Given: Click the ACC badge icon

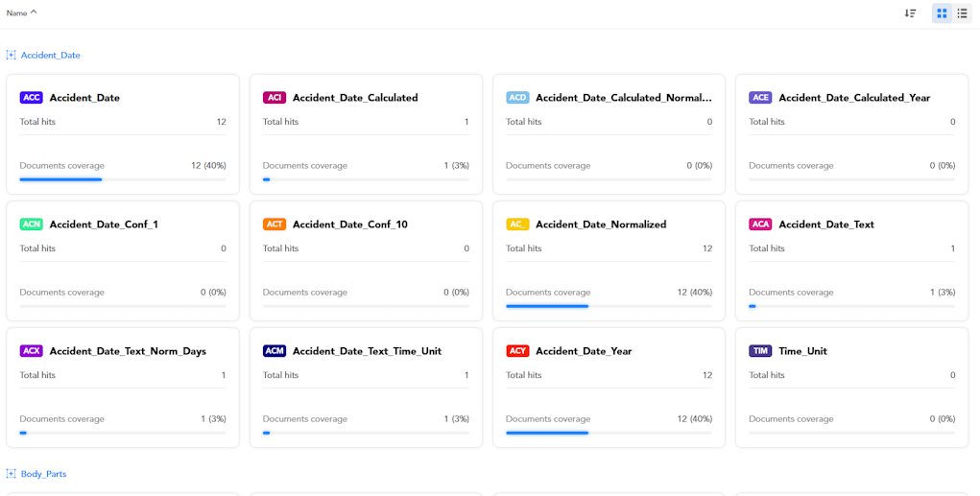Looking at the screenshot, I should 32,98.
